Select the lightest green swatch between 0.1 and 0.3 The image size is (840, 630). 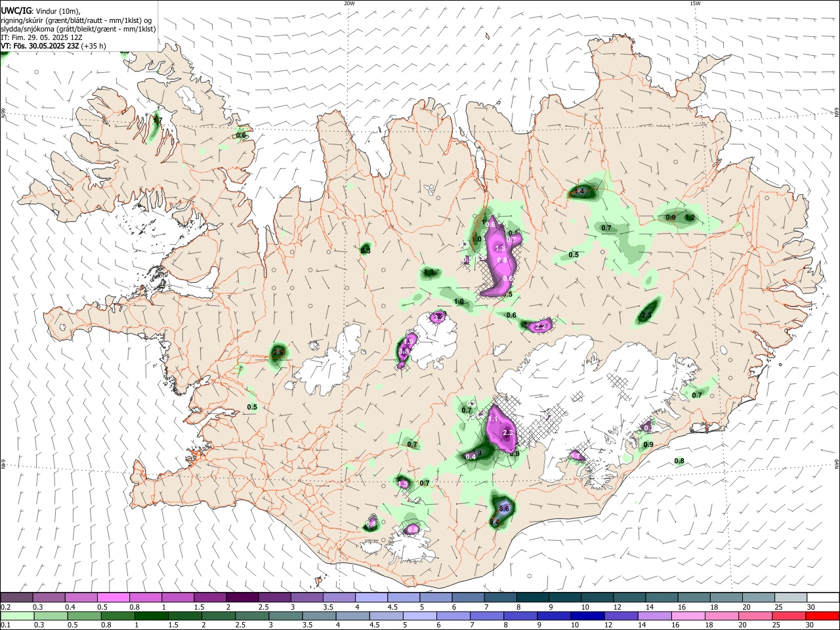[17, 616]
